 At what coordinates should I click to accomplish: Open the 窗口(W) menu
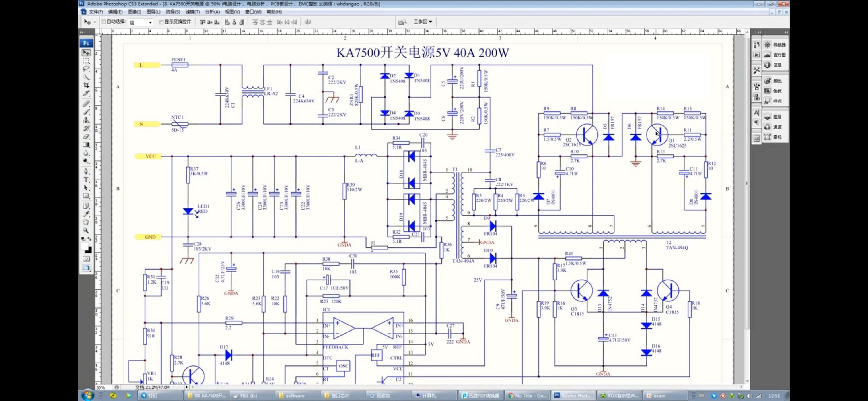253,12
